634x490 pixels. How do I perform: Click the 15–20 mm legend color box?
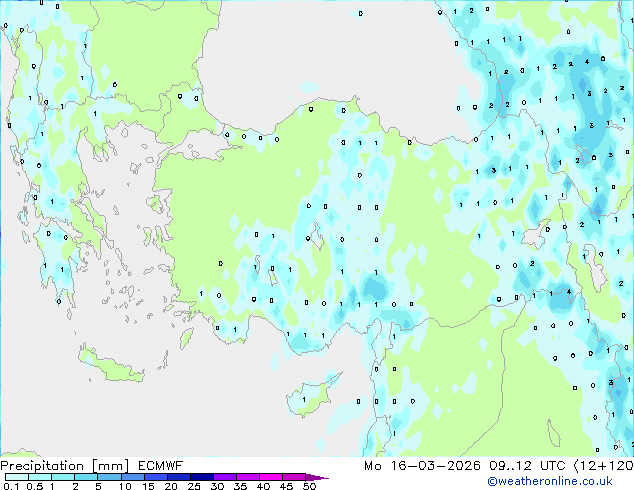(156, 477)
